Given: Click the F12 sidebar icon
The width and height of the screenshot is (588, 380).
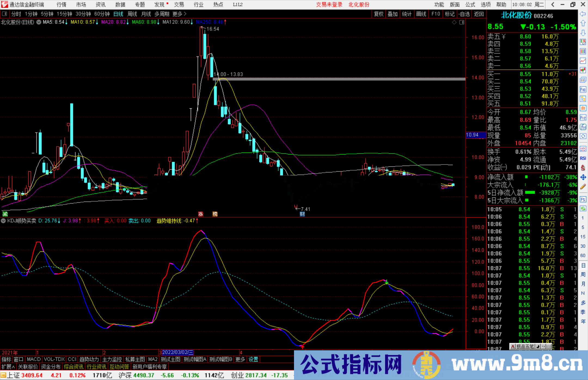Looking at the screenshot, I should pos(583,118).
